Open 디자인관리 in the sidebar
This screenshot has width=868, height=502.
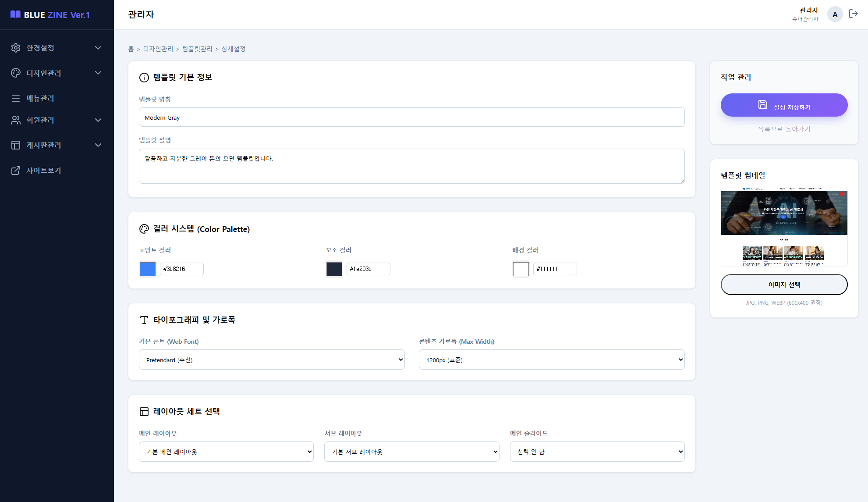pos(57,73)
